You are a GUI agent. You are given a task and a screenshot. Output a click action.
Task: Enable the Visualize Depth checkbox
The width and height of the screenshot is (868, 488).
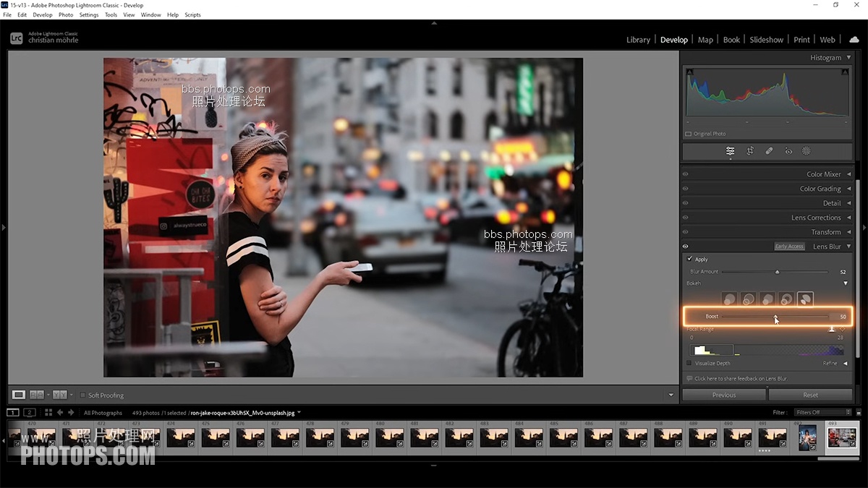coord(689,363)
